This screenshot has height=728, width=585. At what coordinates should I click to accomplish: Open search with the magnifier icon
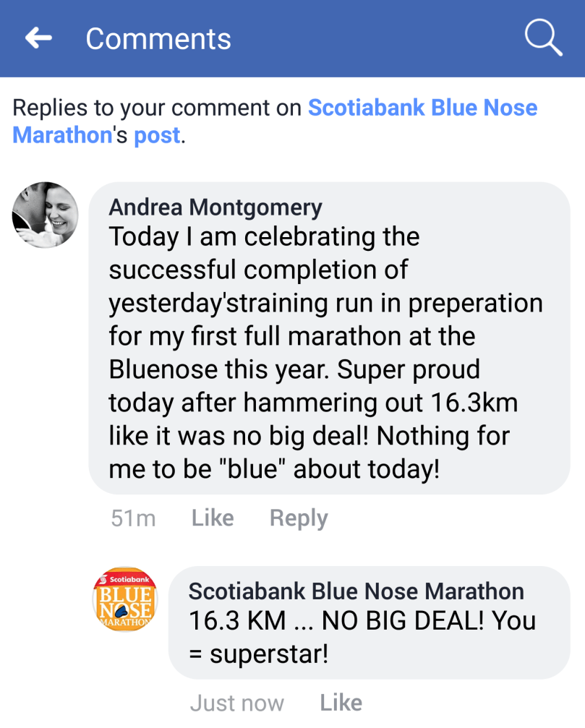pos(543,38)
